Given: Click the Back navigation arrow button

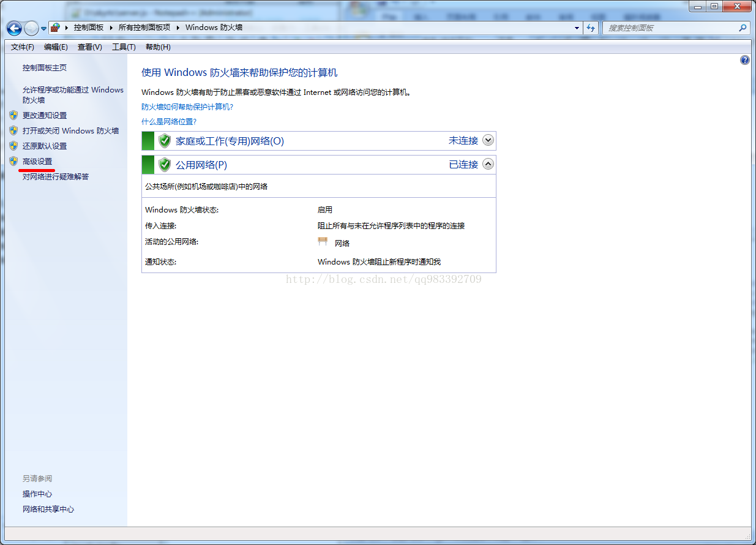Looking at the screenshot, I should tap(15, 28).
